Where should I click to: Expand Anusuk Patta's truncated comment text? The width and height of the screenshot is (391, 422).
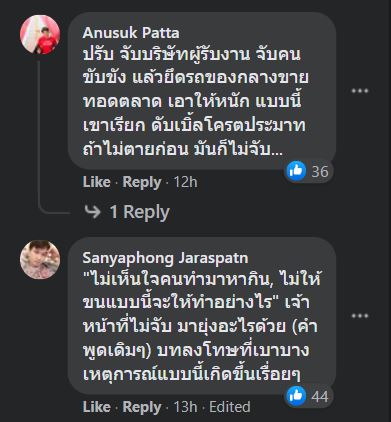tap(277, 151)
